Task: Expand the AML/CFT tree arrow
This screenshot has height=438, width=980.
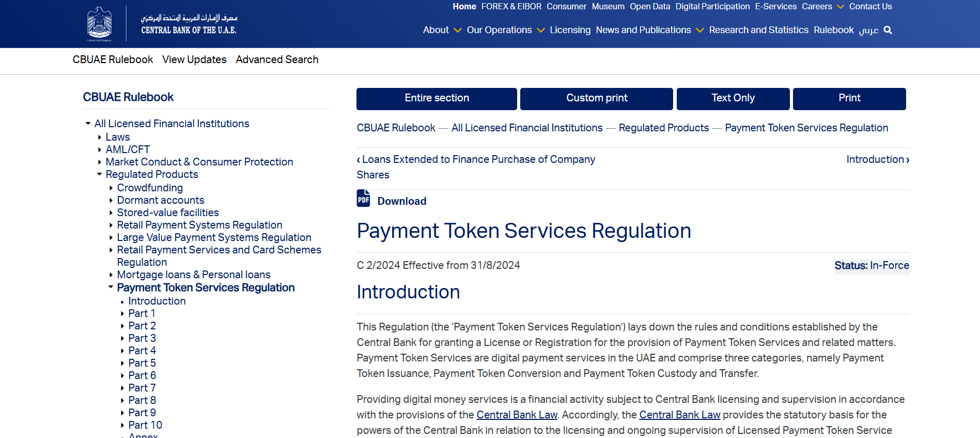Action: 100,149
